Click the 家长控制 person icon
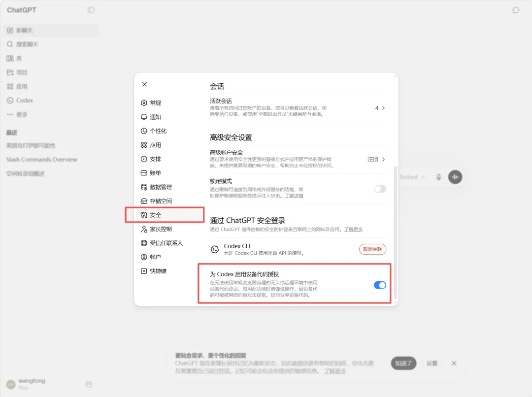Screen dimensions: 532x397 [144, 229]
